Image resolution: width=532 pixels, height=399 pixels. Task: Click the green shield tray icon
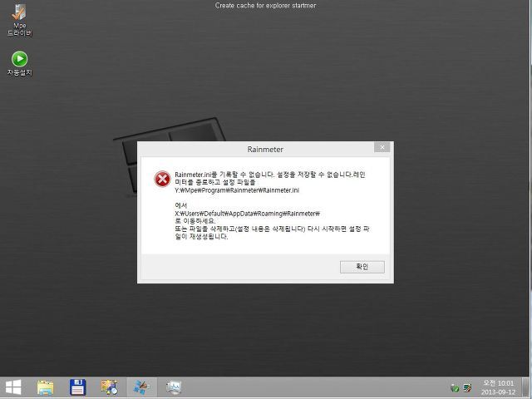(x=455, y=388)
